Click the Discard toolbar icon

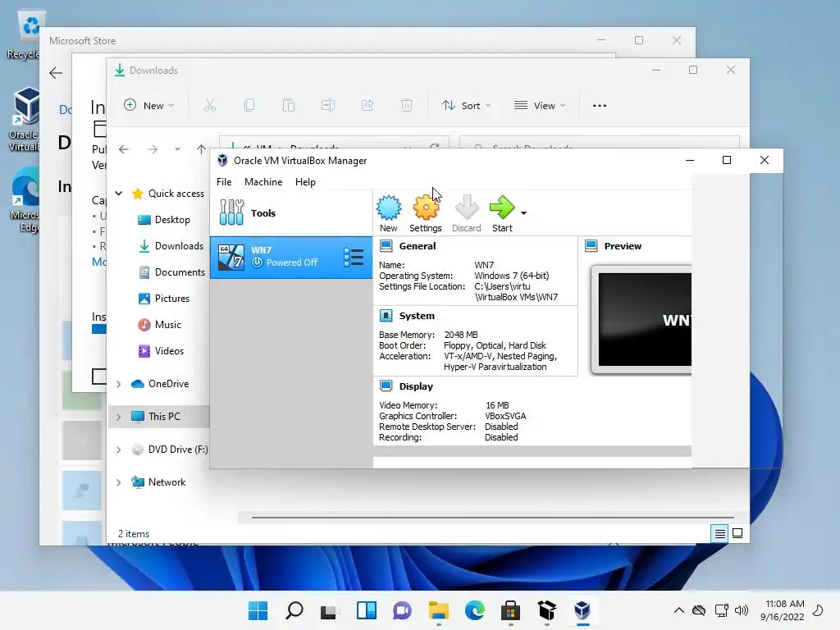click(466, 213)
